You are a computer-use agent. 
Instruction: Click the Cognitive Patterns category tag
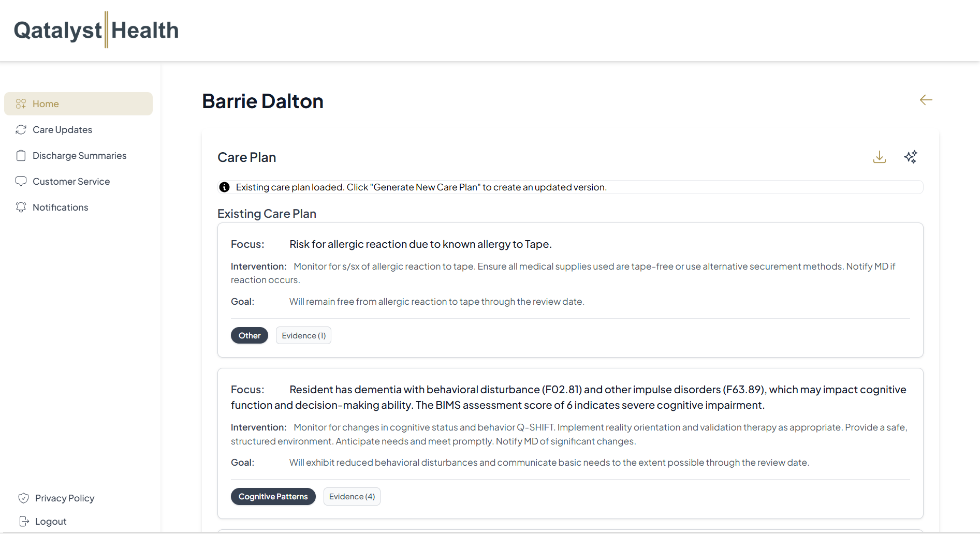[x=273, y=497]
